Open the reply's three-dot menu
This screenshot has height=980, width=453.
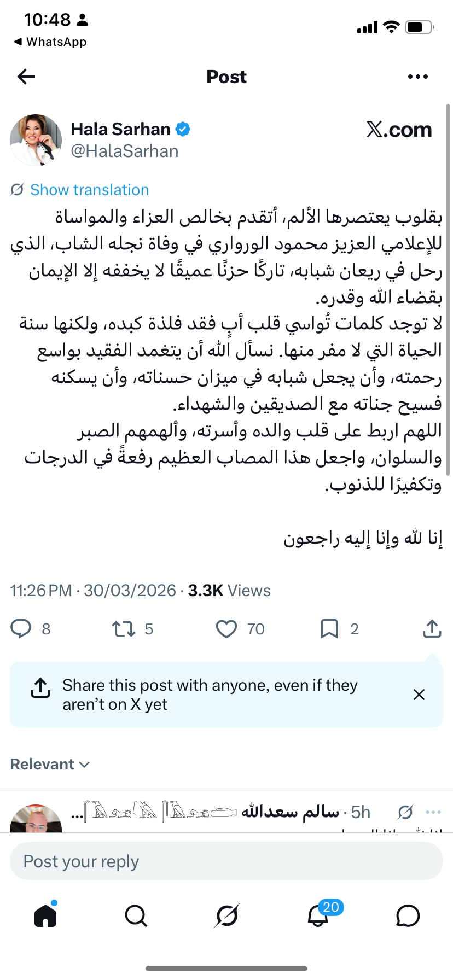[433, 812]
